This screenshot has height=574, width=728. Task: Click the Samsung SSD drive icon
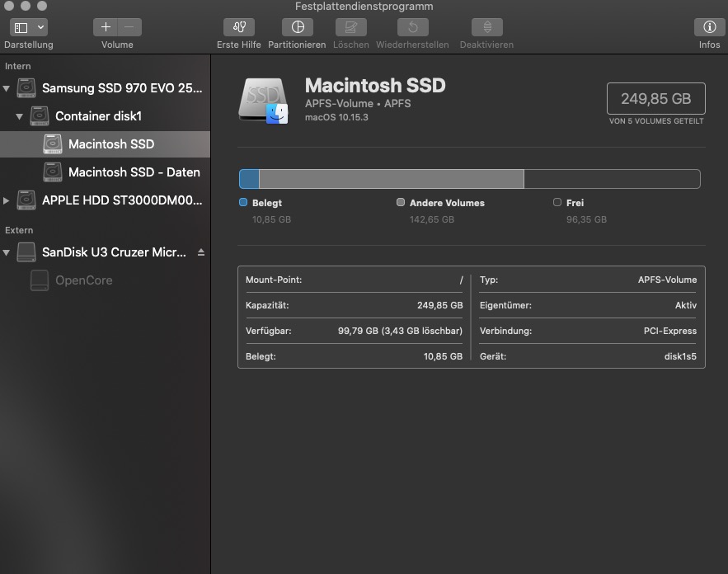(26, 87)
